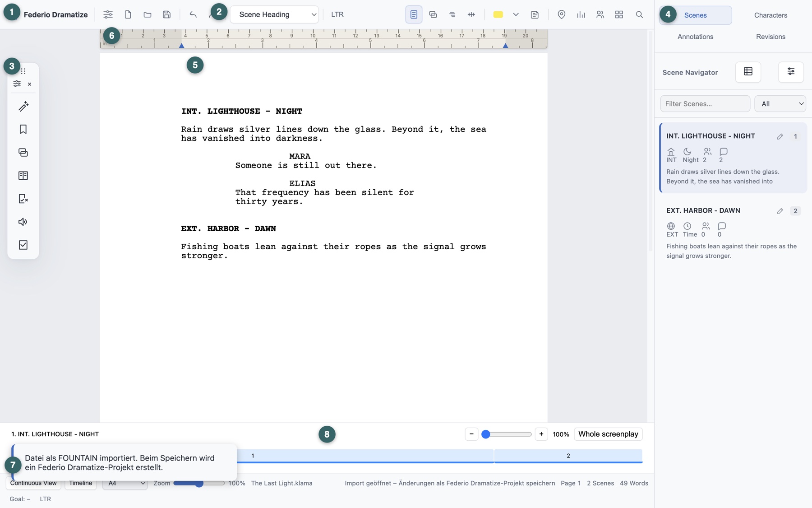The image size is (812, 508).
Task: Open the dialogue cards view icon in the top toolbar
Action: pos(433,14)
